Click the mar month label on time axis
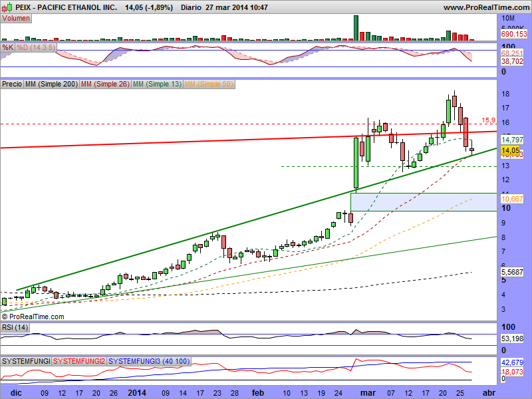This screenshot has height=399, width=532. point(368,393)
